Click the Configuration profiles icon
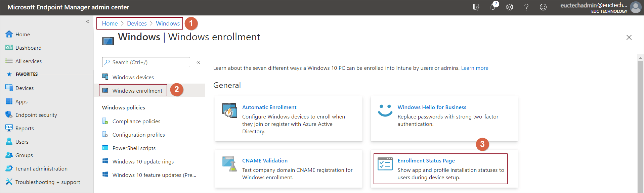This screenshot has height=193, width=644. click(105, 134)
